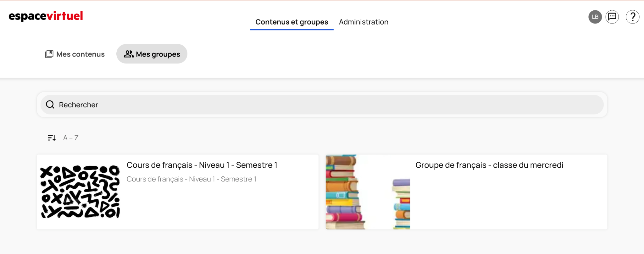Click the Mes groupes people icon
This screenshot has width=644, height=254.
(x=129, y=54)
